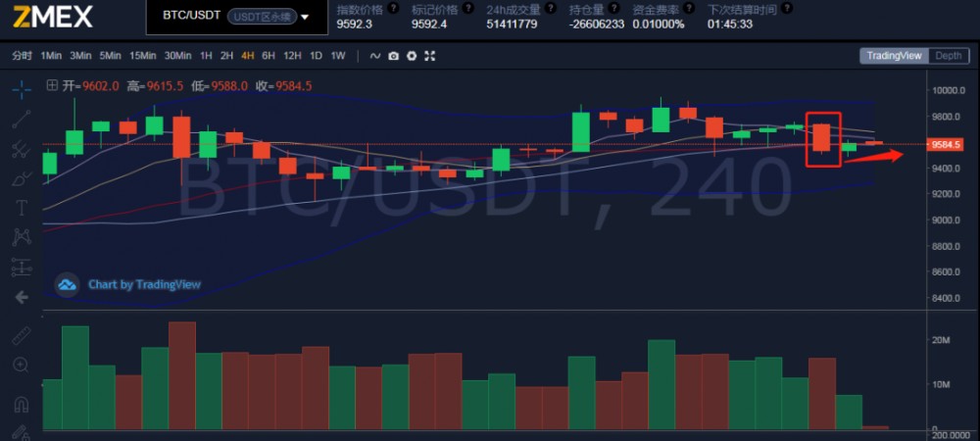Choose the 15Min interval

pos(143,56)
